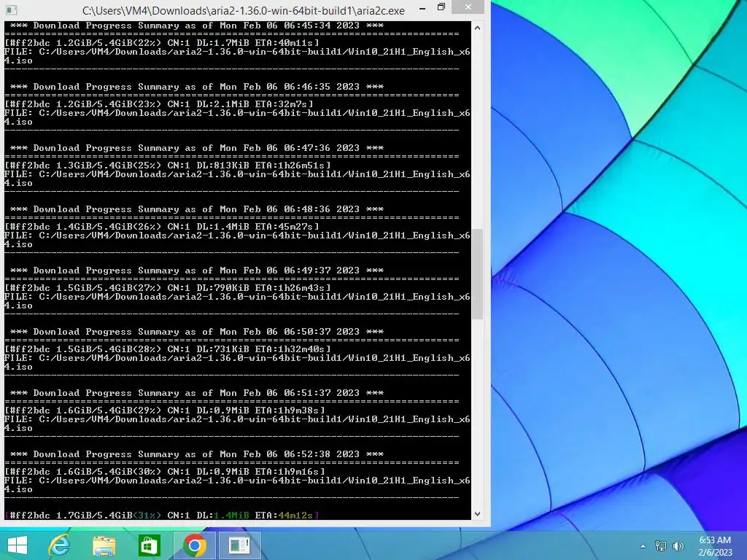Open File Explorer from the taskbar
This screenshot has width=747, height=560.
coord(104,545)
